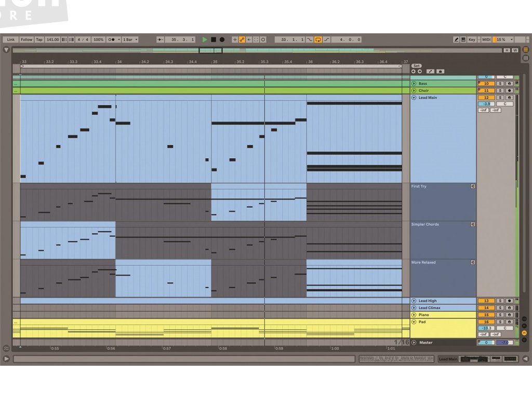
Task: Click the Link button
Action: coord(11,39)
